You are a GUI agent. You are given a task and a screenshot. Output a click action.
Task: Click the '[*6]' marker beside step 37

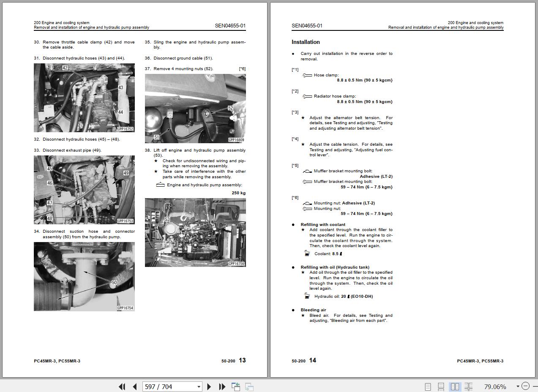pyautogui.click(x=242, y=69)
